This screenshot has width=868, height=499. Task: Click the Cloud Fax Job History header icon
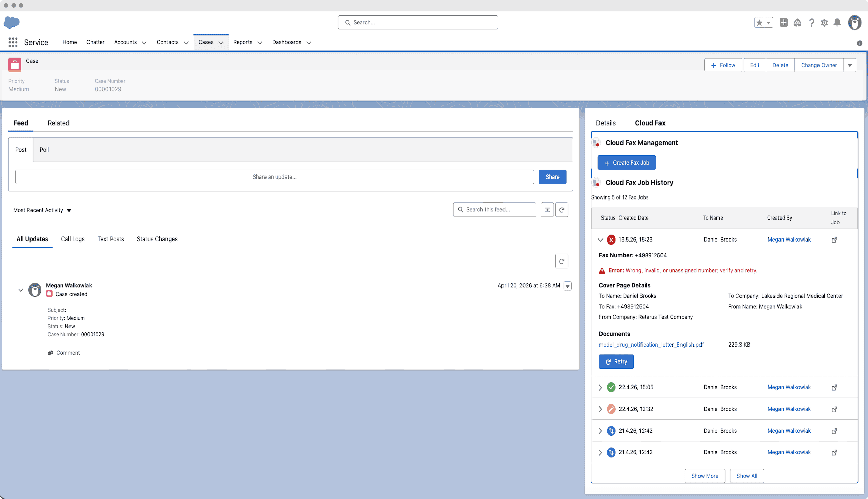pos(596,182)
